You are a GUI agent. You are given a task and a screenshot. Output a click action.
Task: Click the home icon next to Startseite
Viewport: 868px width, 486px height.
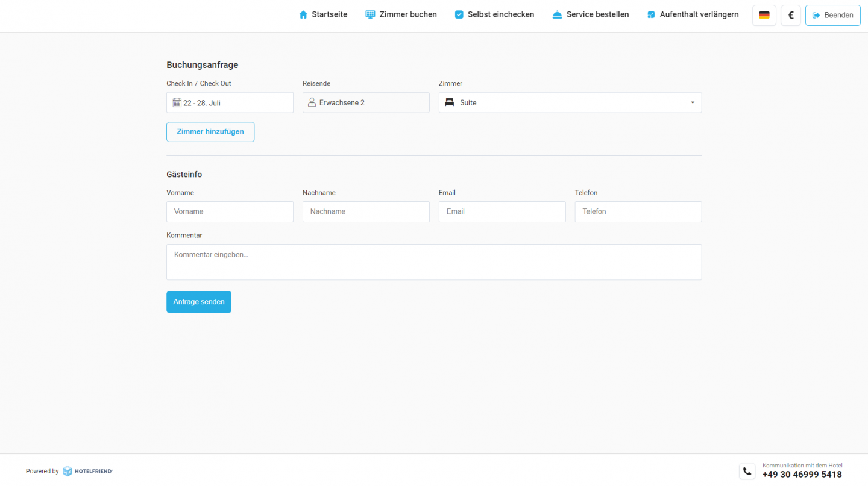tap(303, 14)
